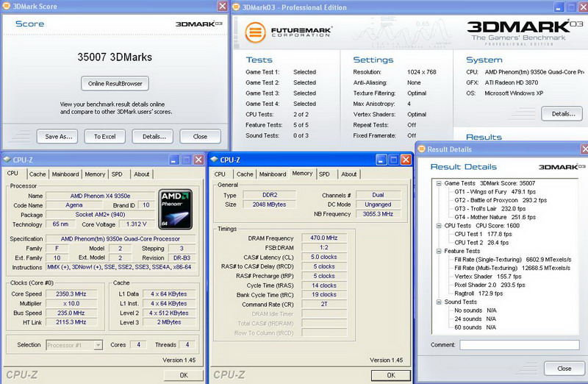Select Ragtroll result row
588x384 pixels.
(x=478, y=294)
